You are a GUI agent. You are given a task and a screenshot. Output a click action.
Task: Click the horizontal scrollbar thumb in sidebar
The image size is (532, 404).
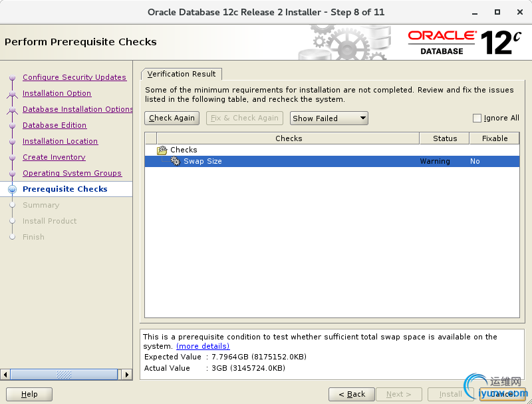(64, 375)
